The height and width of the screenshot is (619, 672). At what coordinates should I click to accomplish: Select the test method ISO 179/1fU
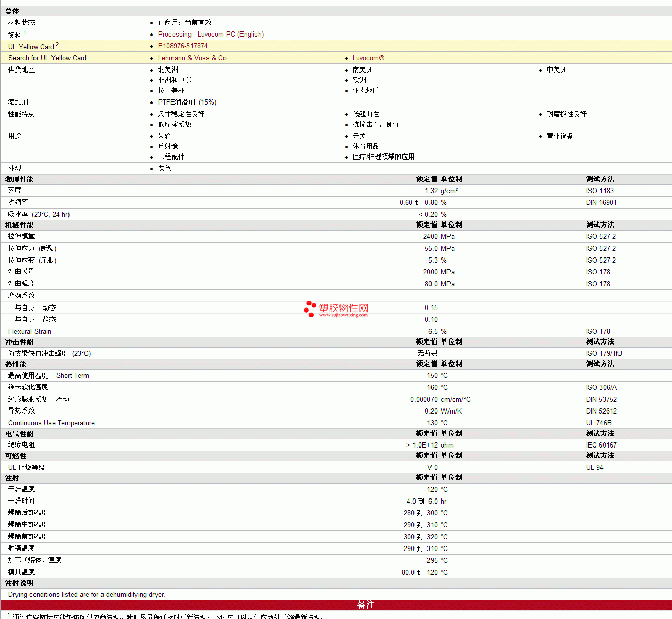[x=604, y=353]
